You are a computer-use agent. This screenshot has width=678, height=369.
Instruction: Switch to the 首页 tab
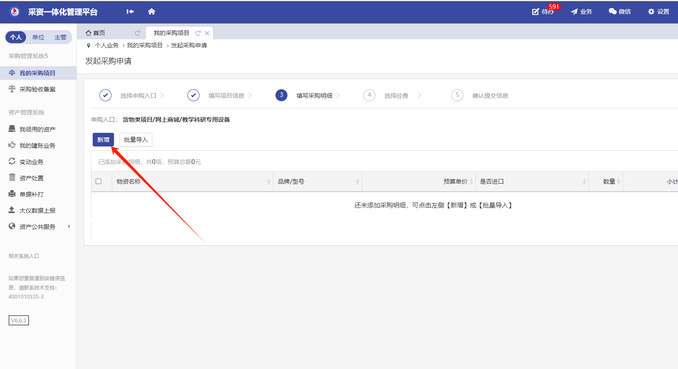pyautogui.click(x=99, y=33)
